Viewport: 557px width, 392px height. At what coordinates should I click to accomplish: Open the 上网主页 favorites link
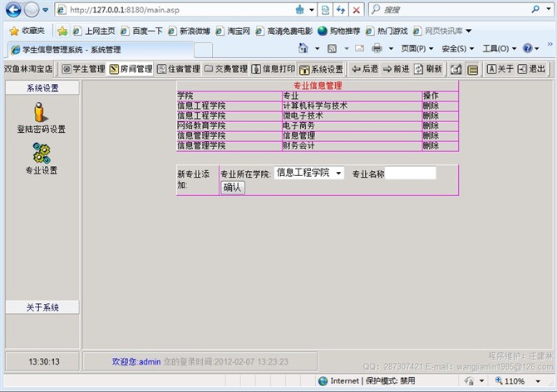tap(94, 31)
